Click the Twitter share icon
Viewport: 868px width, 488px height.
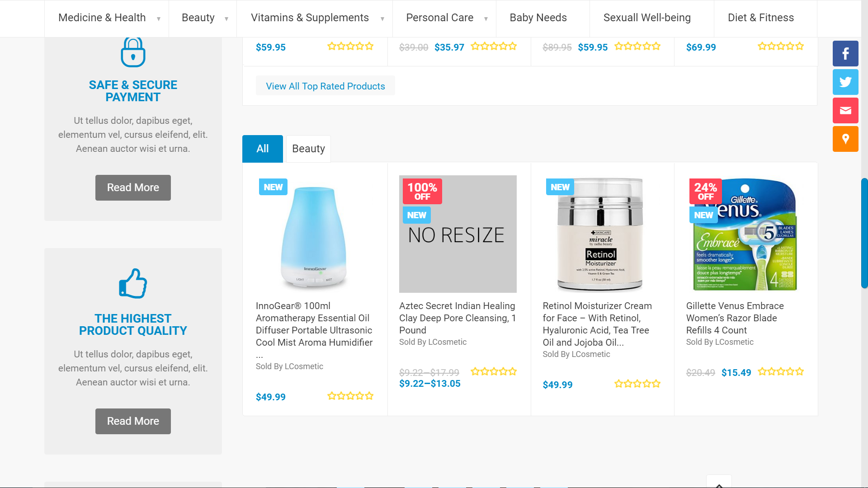(845, 82)
